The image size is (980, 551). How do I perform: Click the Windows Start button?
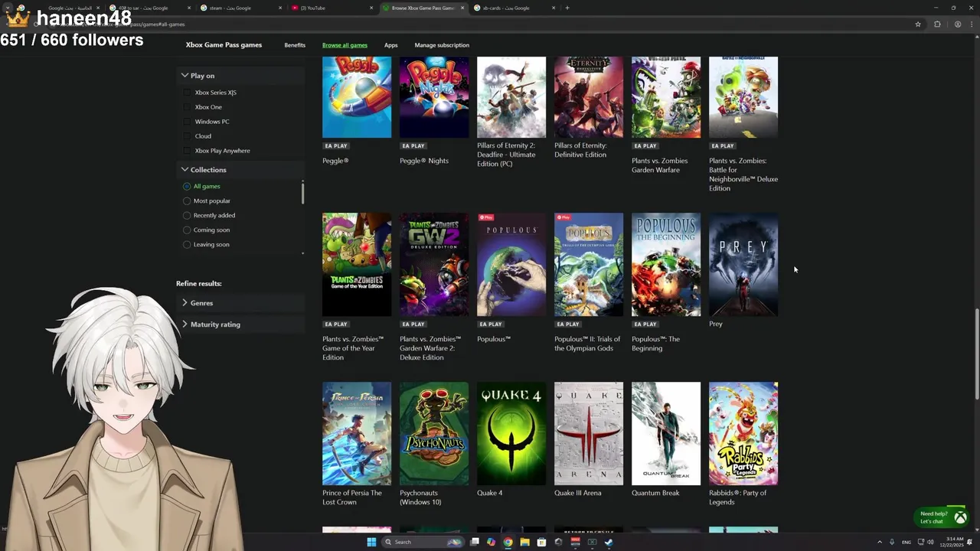click(x=371, y=542)
